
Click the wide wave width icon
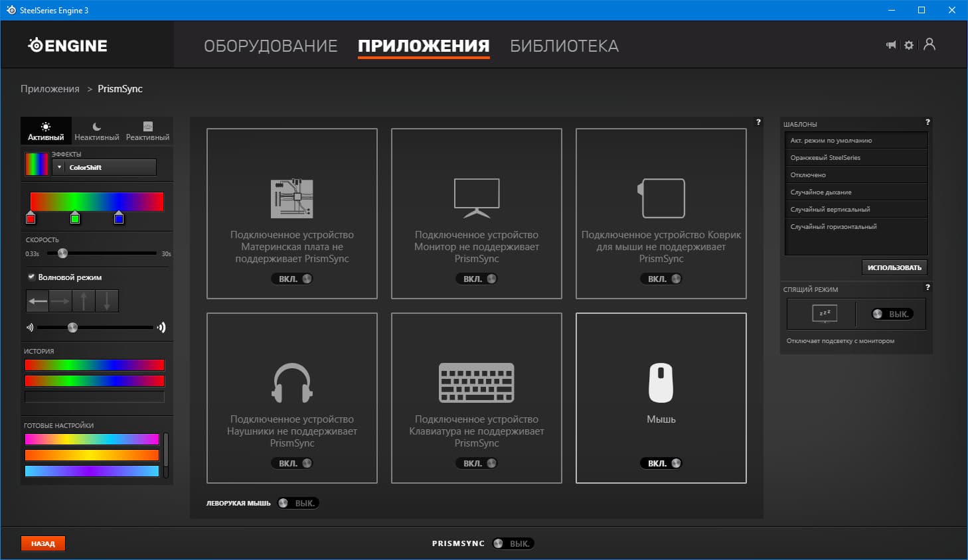tap(161, 327)
